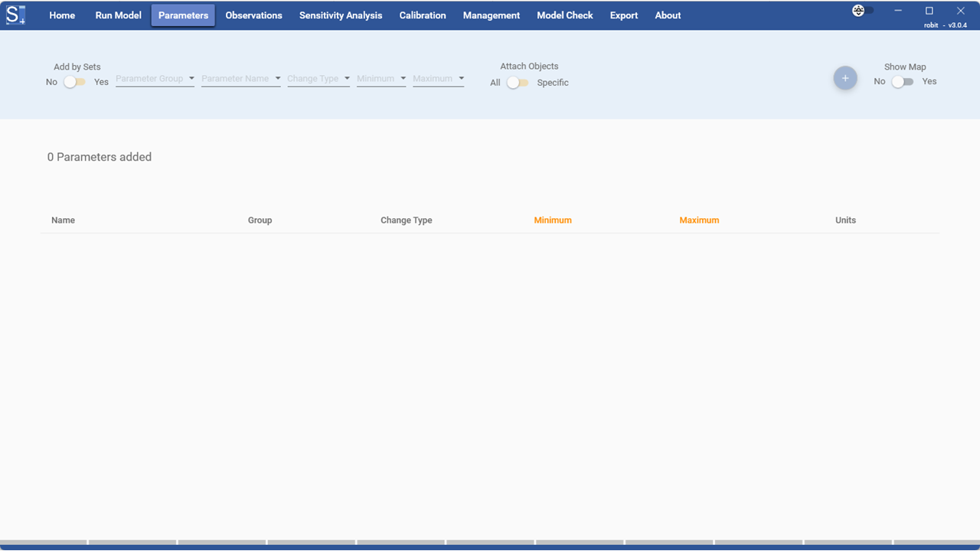The width and height of the screenshot is (980, 551).
Task: Expand the Minimum value dropdown
Action: point(381,79)
